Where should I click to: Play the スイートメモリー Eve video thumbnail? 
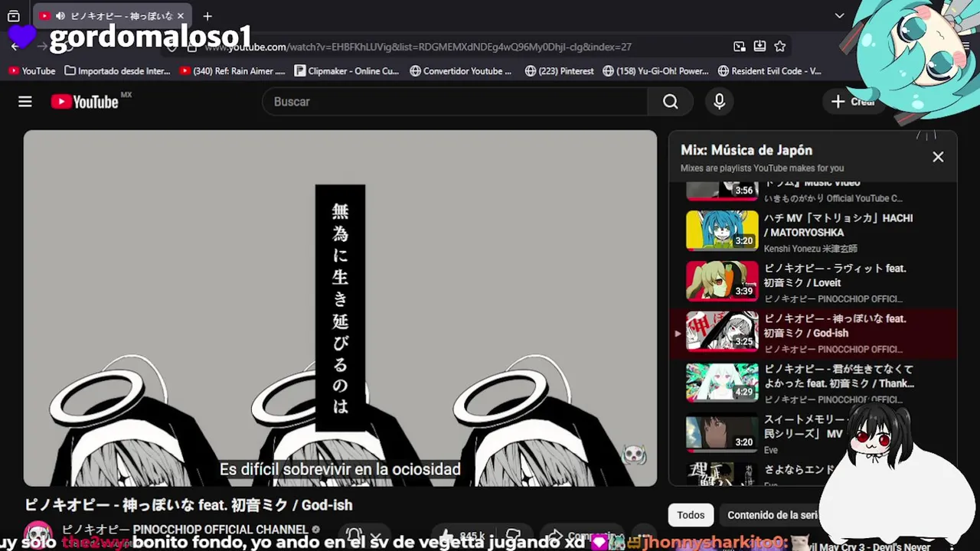point(722,432)
